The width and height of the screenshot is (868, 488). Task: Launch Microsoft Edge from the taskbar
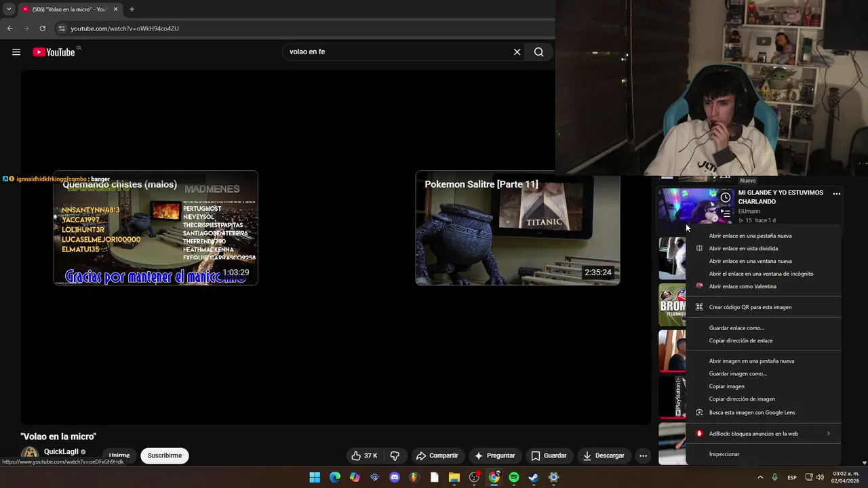click(x=335, y=477)
